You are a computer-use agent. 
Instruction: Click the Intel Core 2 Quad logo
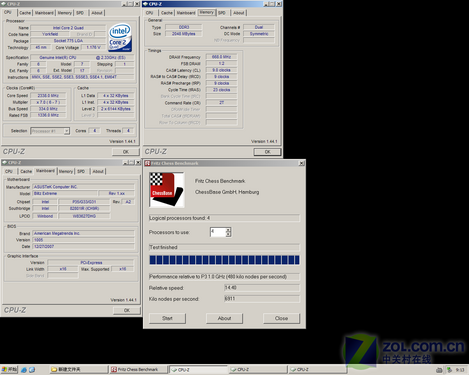click(x=120, y=37)
